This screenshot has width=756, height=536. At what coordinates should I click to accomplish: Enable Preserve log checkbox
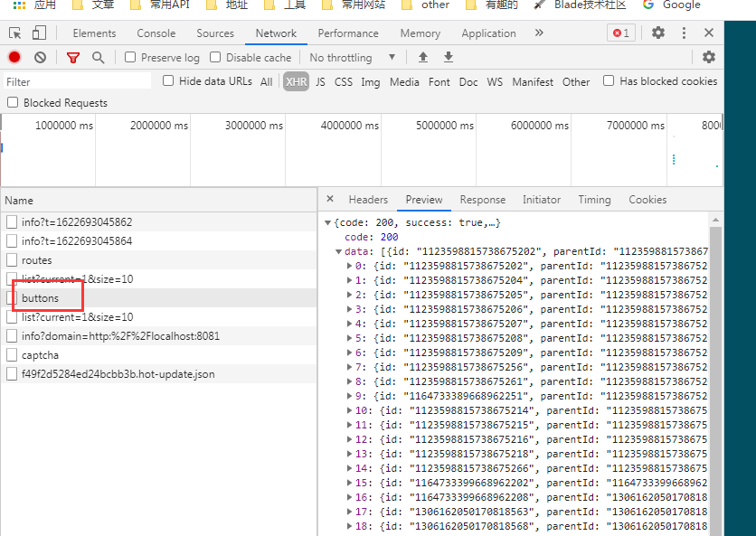click(130, 57)
